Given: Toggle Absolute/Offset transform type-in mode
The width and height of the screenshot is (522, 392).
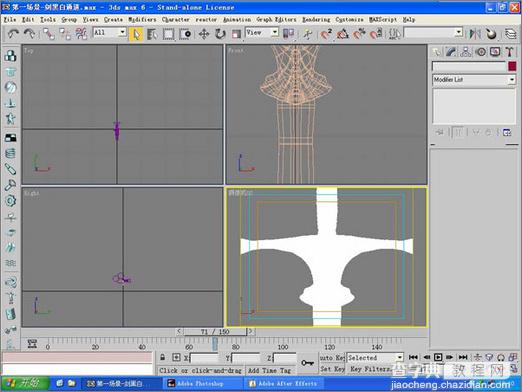Looking at the screenshot, I should click(176, 358).
